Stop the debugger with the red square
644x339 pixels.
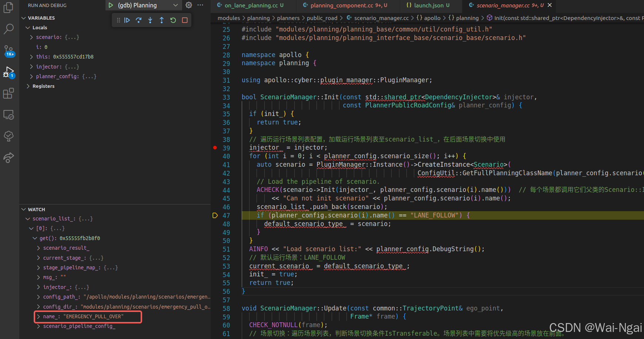tap(185, 20)
